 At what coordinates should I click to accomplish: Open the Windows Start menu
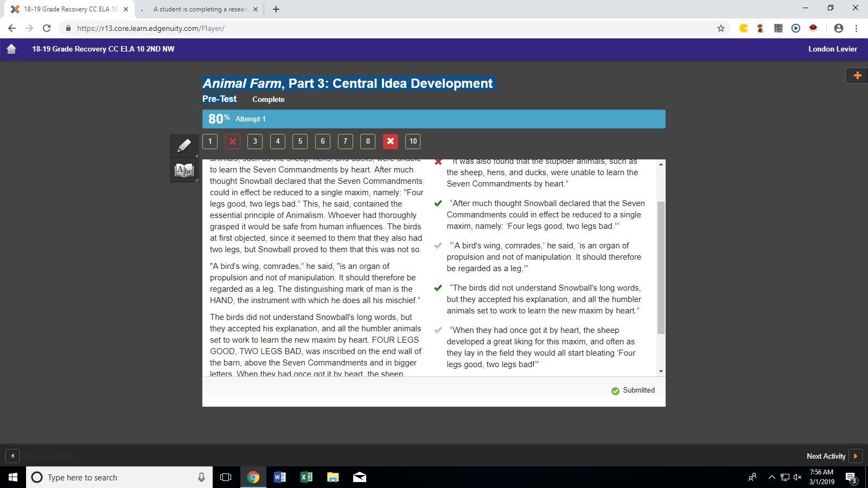(x=13, y=477)
